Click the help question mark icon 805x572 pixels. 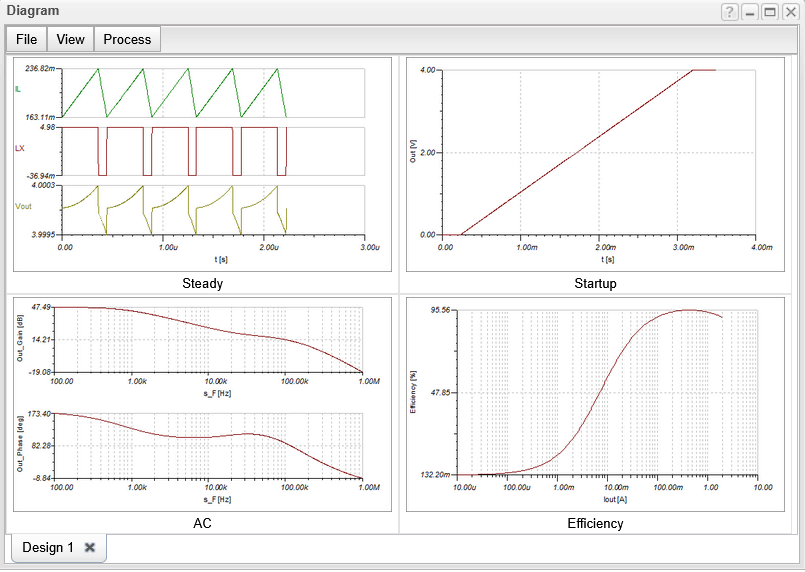pyautogui.click(x=731, y=12)
